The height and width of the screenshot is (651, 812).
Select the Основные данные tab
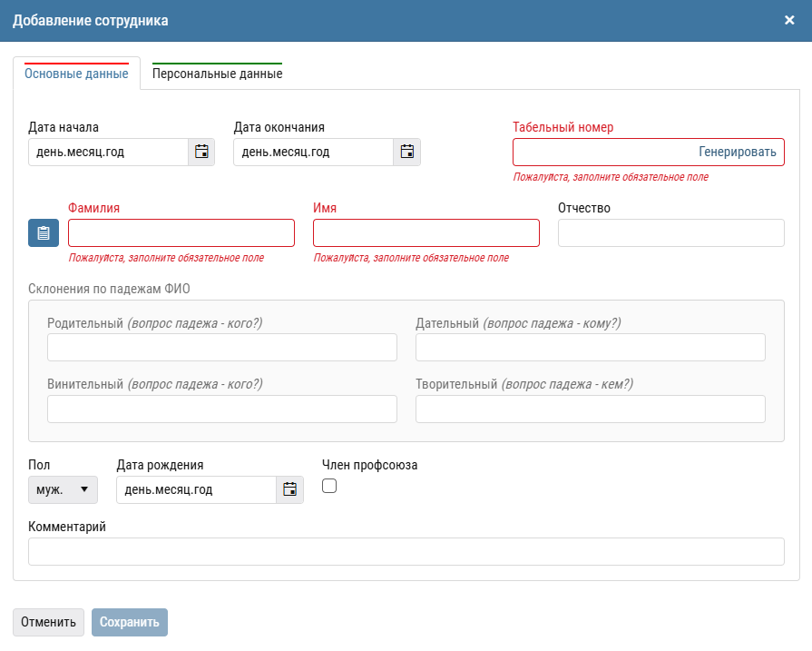pyautogui.click(x=76, y=74)
